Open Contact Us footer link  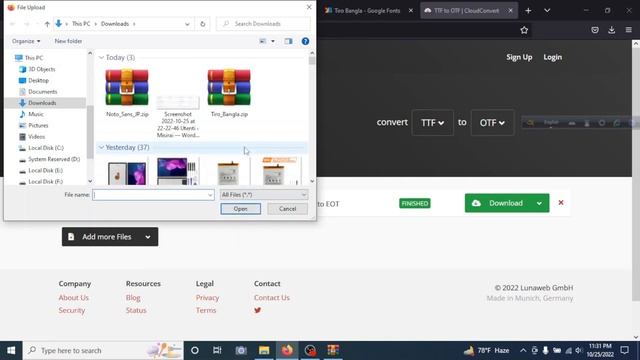[x=272, y=298]
